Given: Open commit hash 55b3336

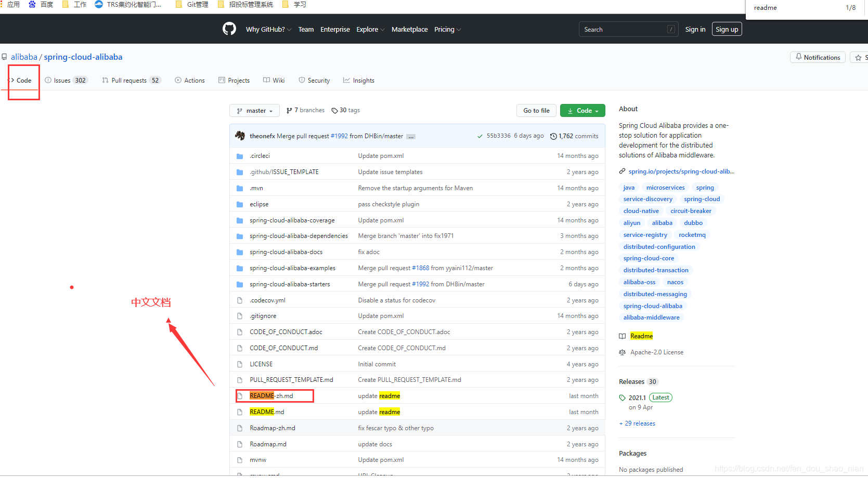Looking at the screenshot, I should [x=498, y=136].
